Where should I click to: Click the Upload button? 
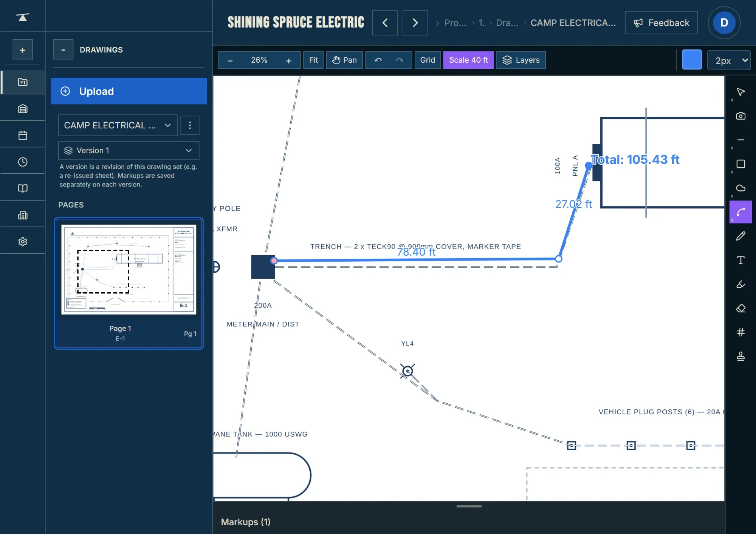(129, 91)
